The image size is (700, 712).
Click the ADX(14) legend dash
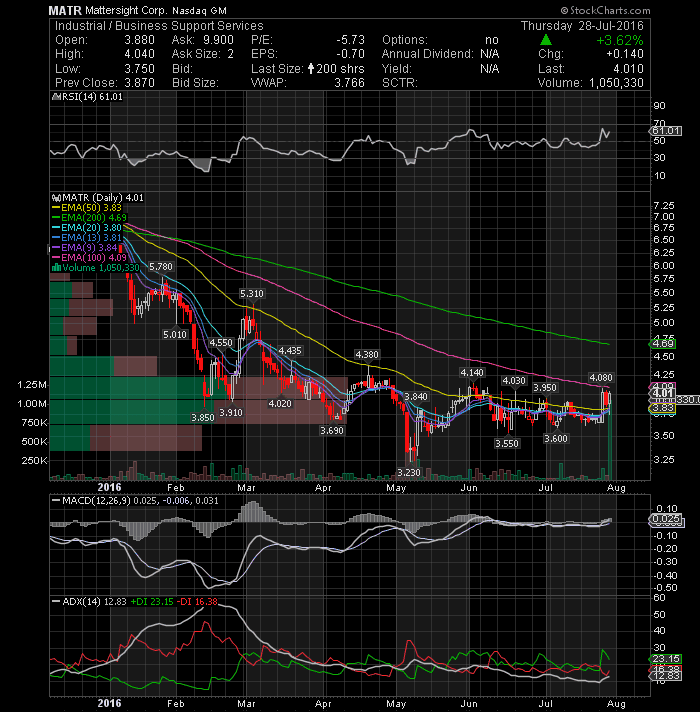[x=56, y=602]
